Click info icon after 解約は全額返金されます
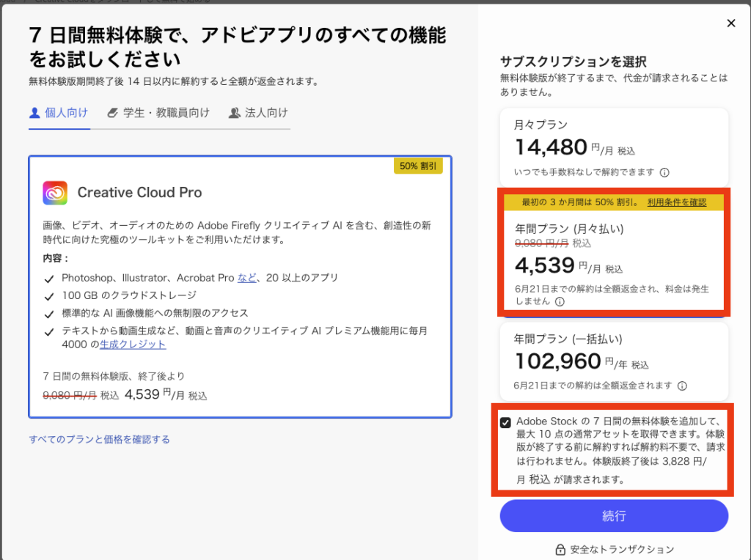 coord(682,386)
